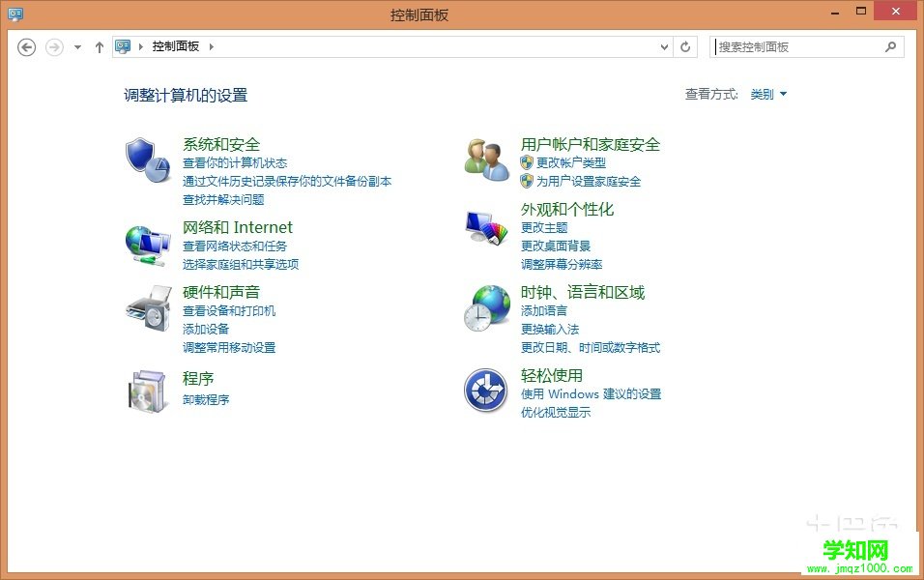The image size is (924, 580).
Task: Open the 时钟、语言和区域 heading
Action: (x=583, y=292)
